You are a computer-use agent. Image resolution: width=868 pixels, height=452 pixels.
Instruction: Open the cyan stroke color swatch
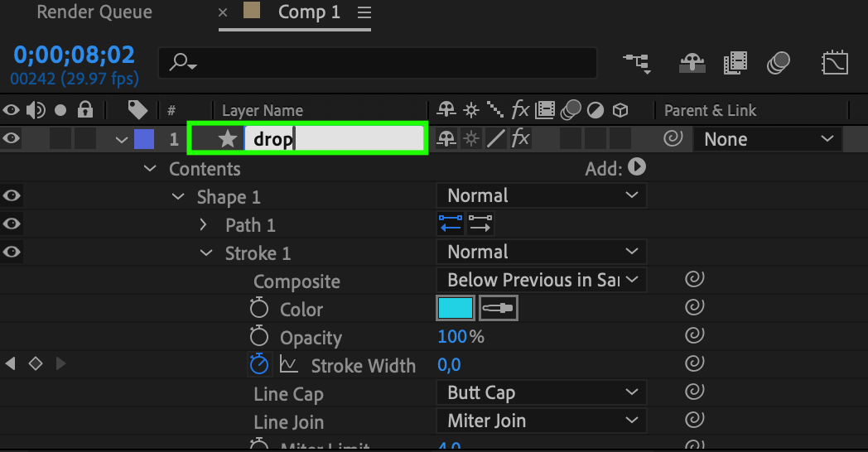coord(456,309)
